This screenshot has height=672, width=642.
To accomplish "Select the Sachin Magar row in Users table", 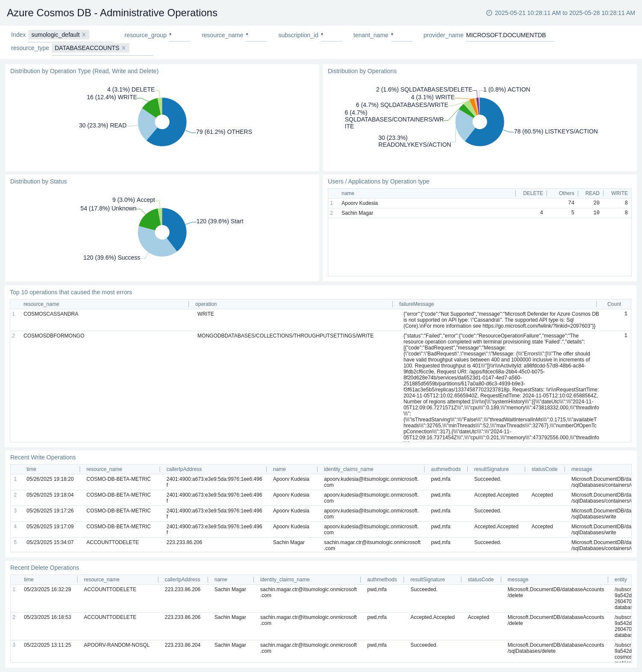I will click(x=479, y=213).
